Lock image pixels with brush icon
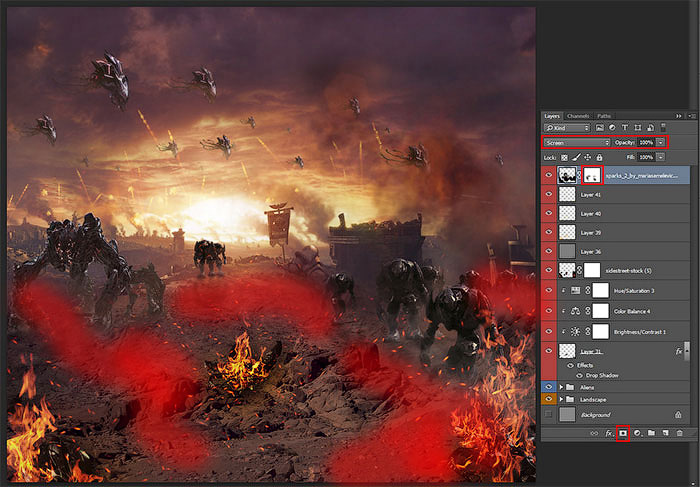The image size is (700, 487). point(576,158)
